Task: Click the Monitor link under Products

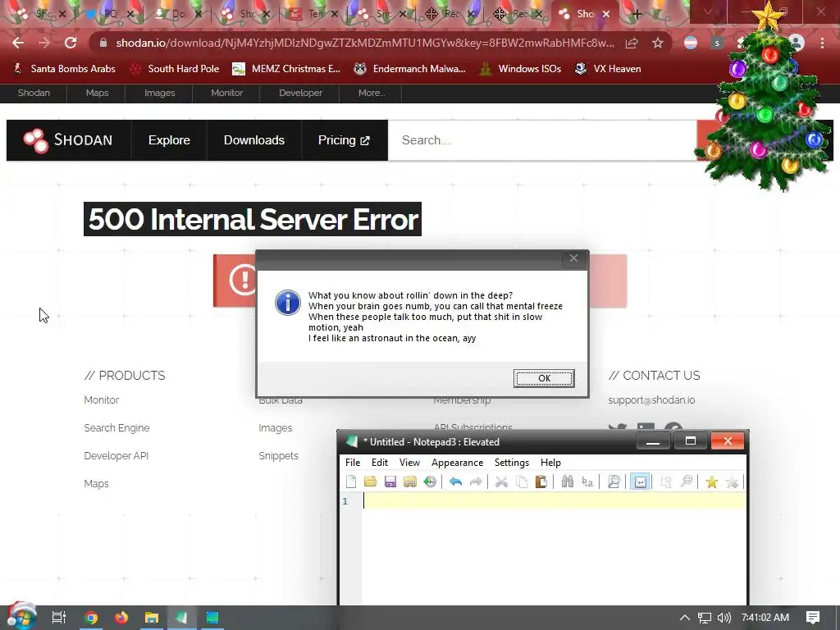Action: tap(101, 400)
